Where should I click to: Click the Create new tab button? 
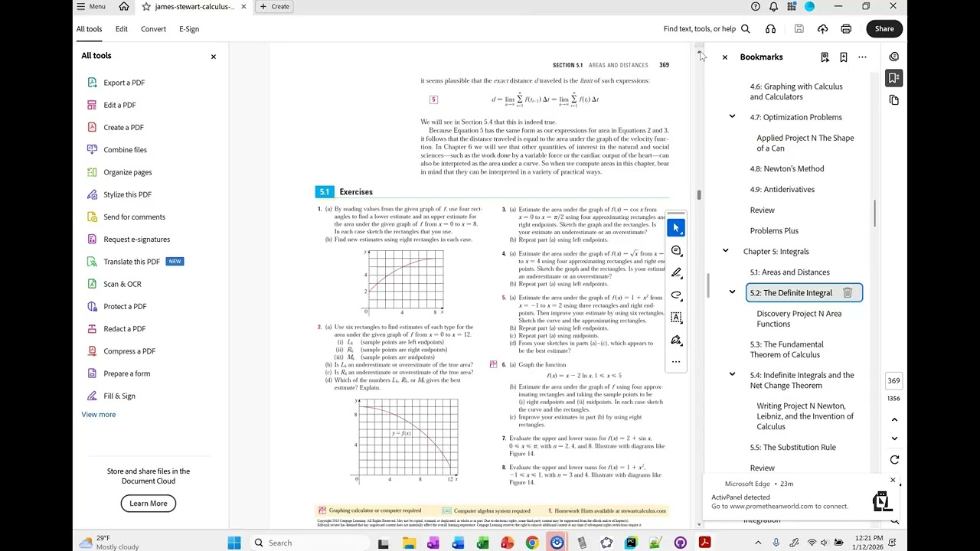click(x=275, y=7)
